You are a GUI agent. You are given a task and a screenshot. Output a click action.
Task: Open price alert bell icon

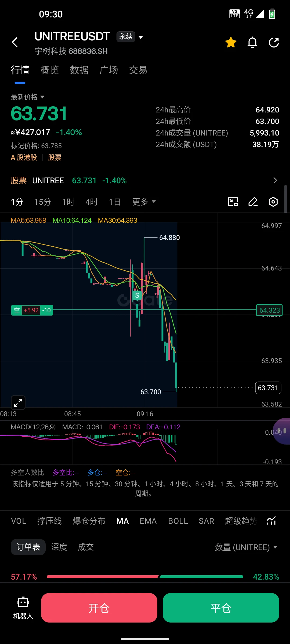click(252, 42)
